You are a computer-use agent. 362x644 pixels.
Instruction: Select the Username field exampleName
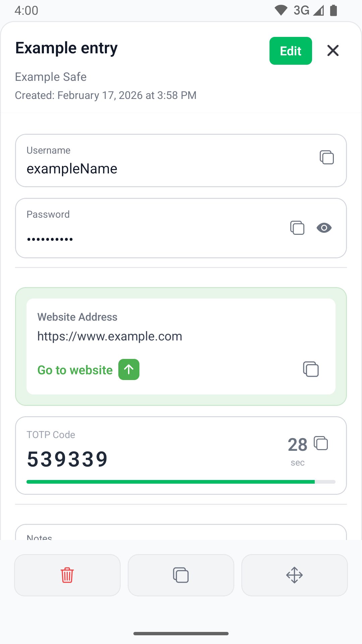point(181,161)
